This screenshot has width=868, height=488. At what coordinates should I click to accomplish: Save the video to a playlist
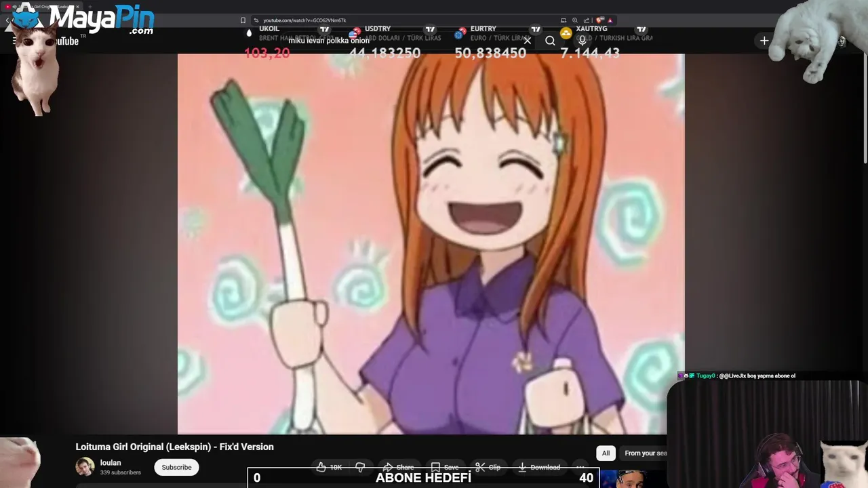(445, 467)
